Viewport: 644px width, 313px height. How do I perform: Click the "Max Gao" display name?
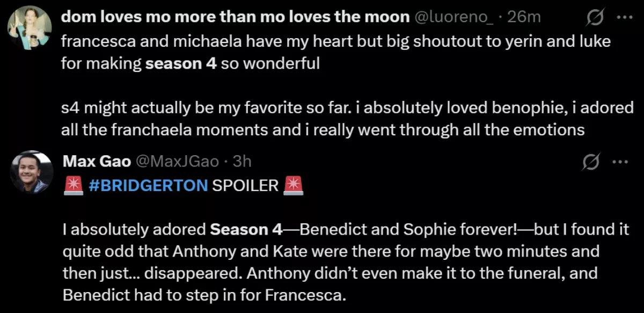(x=96, y=161)
